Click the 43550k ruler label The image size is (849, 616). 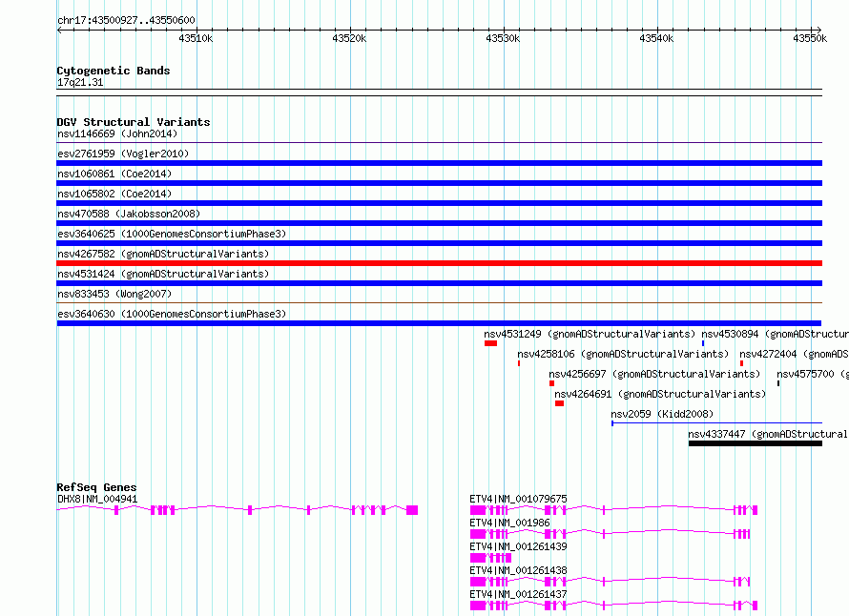(810, 38)
